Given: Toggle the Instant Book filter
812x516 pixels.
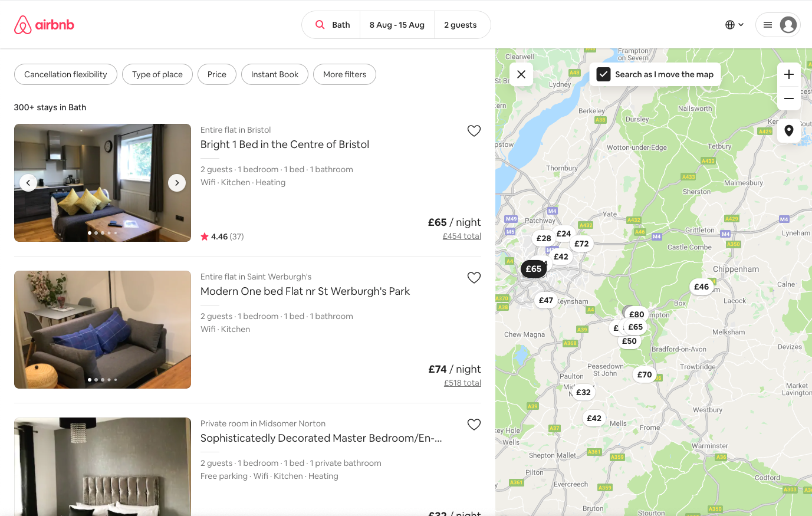Looking at the screenshot, I should click(275, 74).
